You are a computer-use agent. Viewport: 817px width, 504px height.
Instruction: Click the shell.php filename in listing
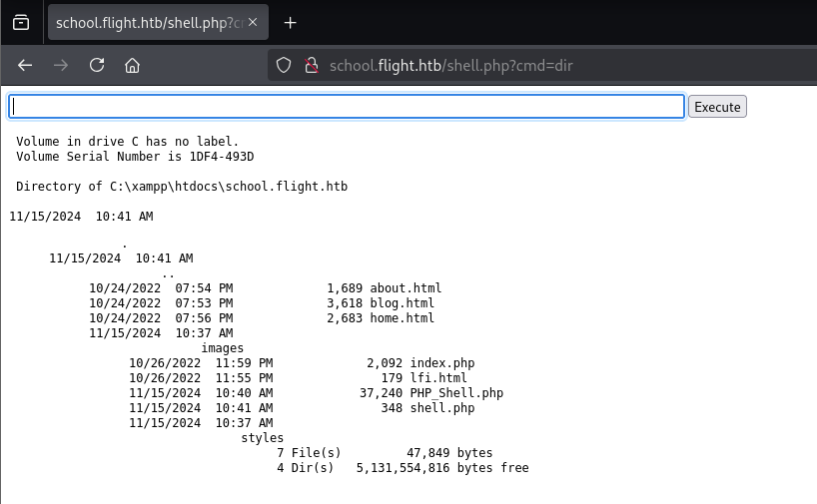coord(442,408)
